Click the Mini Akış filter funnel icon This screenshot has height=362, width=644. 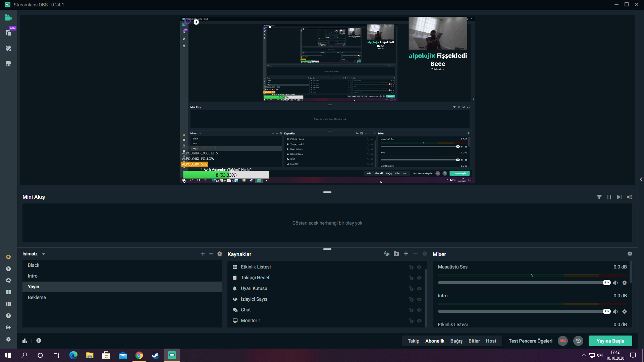pos(599,197)
